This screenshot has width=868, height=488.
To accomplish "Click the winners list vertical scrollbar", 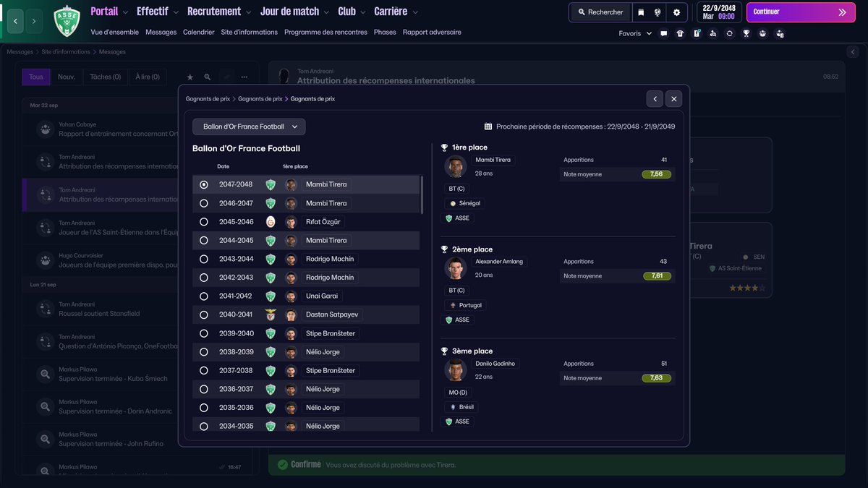I will [422, 194].
